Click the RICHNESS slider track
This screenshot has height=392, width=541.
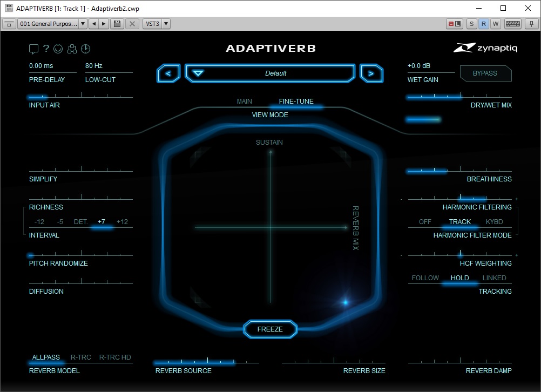(x=81, y=198)
